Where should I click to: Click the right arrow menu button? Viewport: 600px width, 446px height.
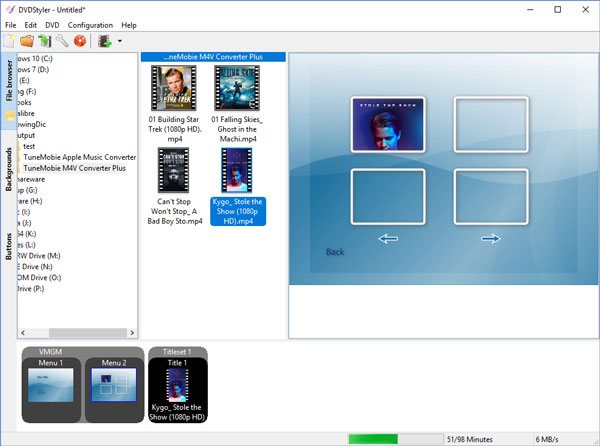(491, 239)
